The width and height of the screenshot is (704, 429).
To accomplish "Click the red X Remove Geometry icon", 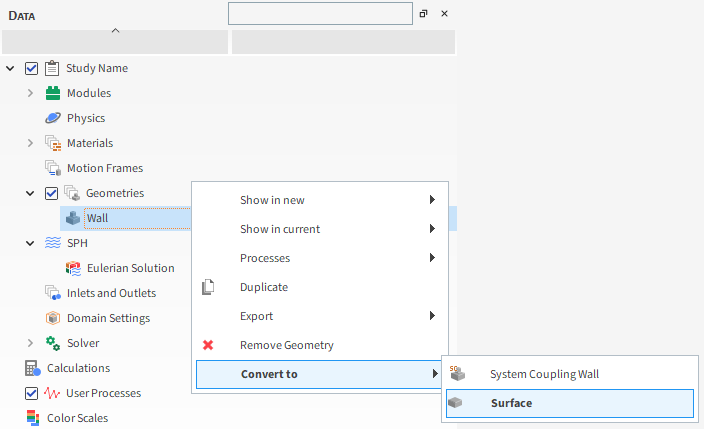I will point(208,345).
